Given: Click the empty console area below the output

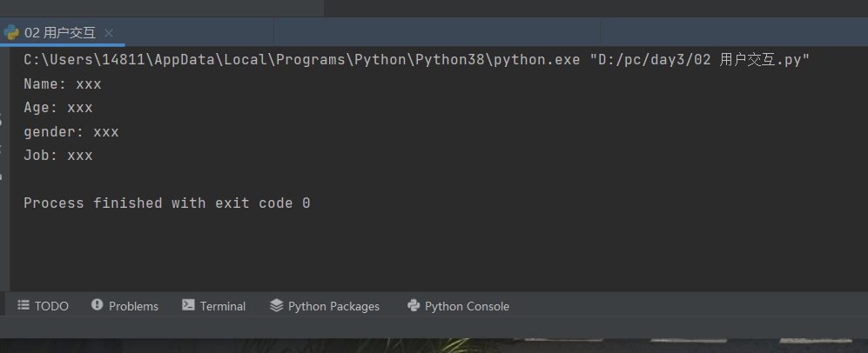Looking at the screenshot, I should (435, 252).
